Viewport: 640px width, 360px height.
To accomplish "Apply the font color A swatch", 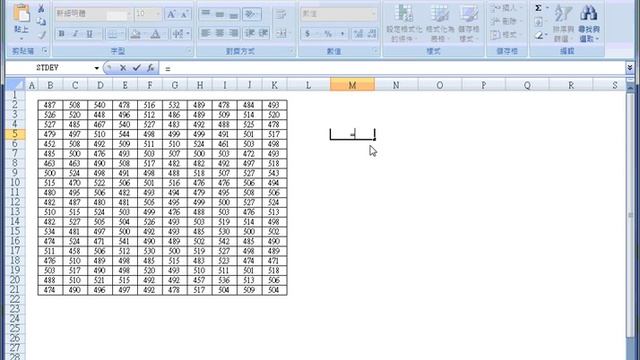I will 155,34.
